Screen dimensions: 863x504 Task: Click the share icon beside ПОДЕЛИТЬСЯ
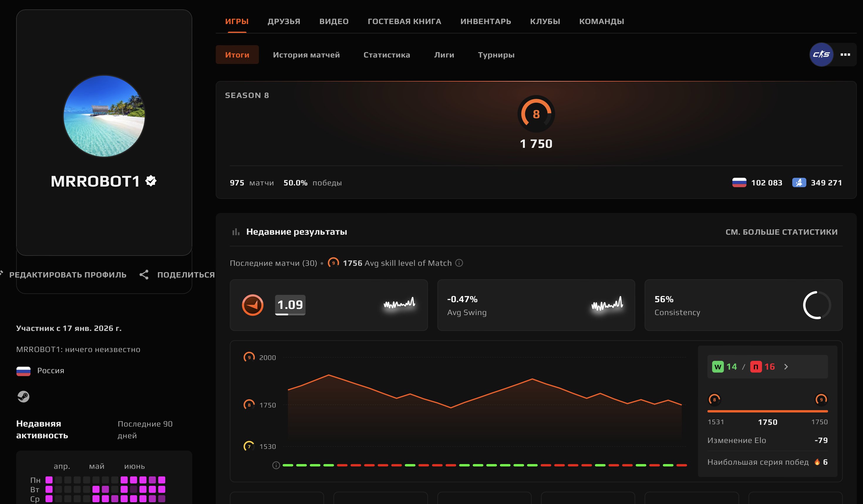tap(144, 274)
